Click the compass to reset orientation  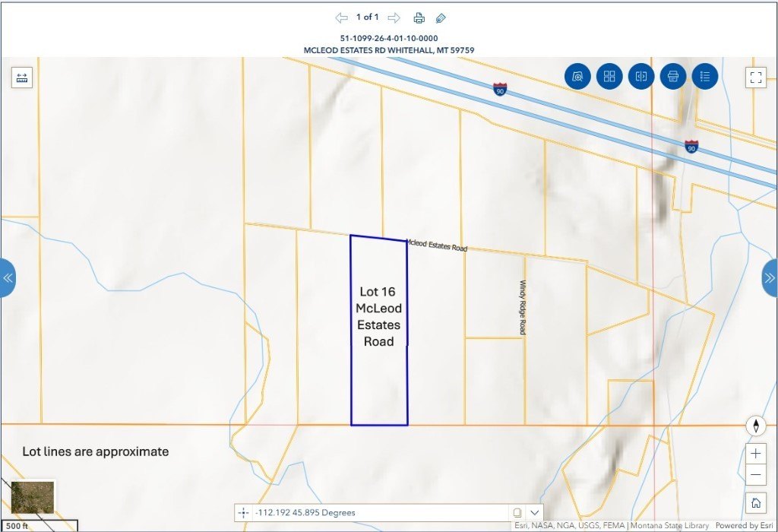(x=756, y=426)
